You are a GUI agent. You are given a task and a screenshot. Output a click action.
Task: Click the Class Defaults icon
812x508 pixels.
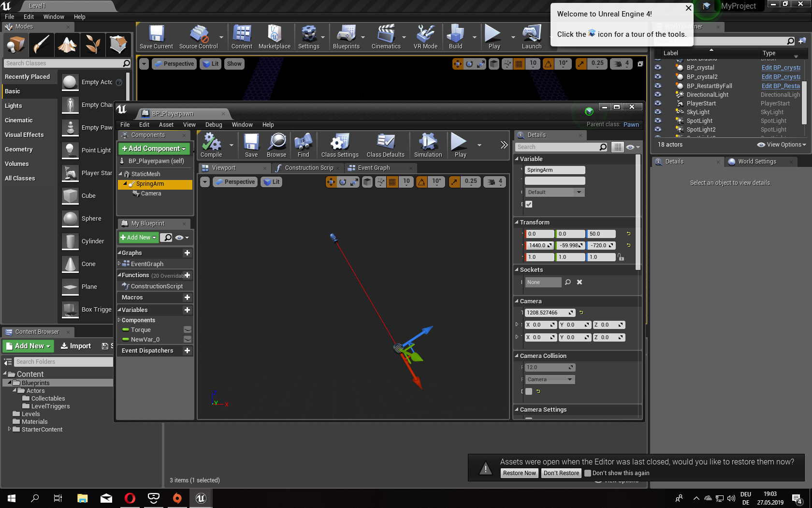pos(385,143)
